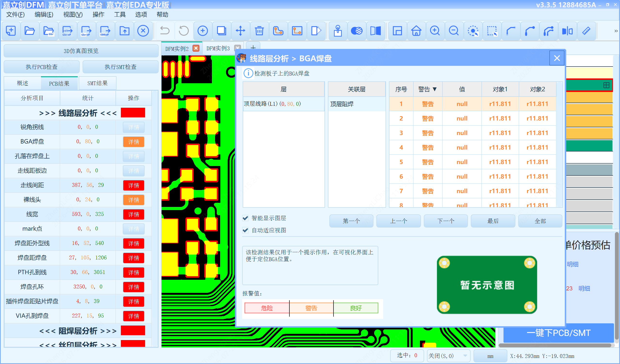Open 详情 for 走线间距 row
This screenshot has width=620, height=364.
coord(134,185)
